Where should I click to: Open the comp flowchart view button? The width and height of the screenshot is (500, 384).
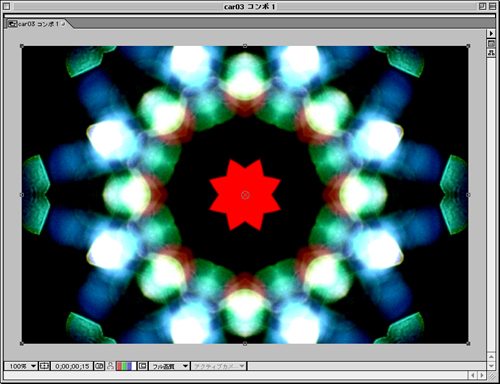491,53
